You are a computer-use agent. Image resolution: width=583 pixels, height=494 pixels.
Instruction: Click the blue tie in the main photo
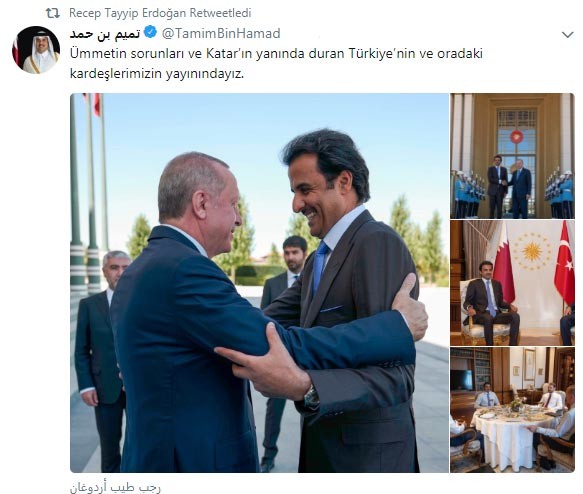click(x=319, y=267)
